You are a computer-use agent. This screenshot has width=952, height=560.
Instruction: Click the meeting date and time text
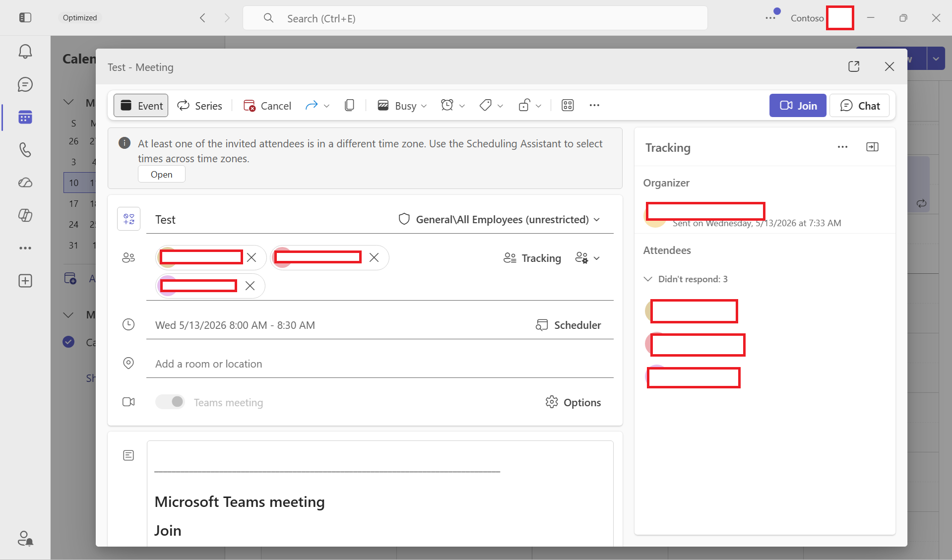[x=235, y=325]
